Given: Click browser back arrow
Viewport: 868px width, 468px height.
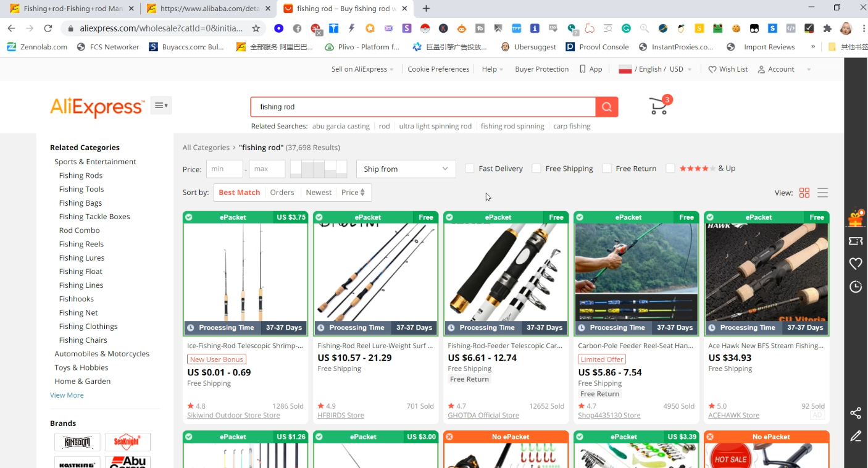Looking at the screenshot, I should [11, 28].
